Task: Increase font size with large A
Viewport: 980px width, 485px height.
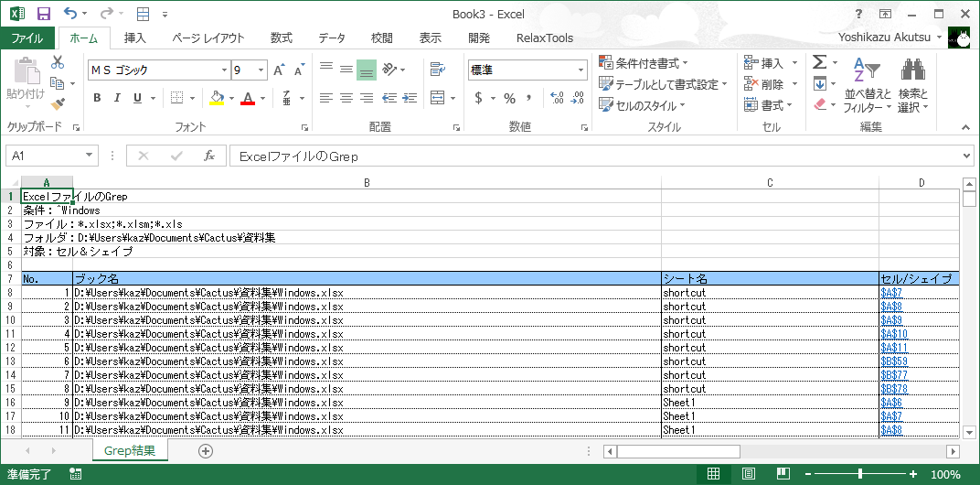Action: [279, 70]
